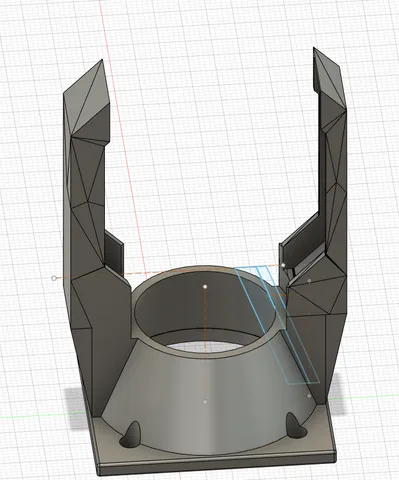Select the right mounting hole in base
The height and width of the screenshot is (480, 399).
pos(296,426)
